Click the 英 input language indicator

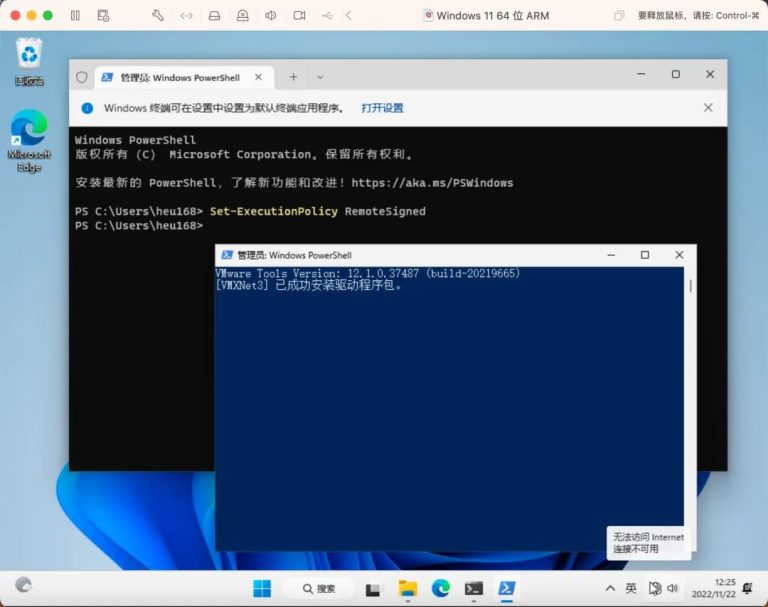[631, 588]
